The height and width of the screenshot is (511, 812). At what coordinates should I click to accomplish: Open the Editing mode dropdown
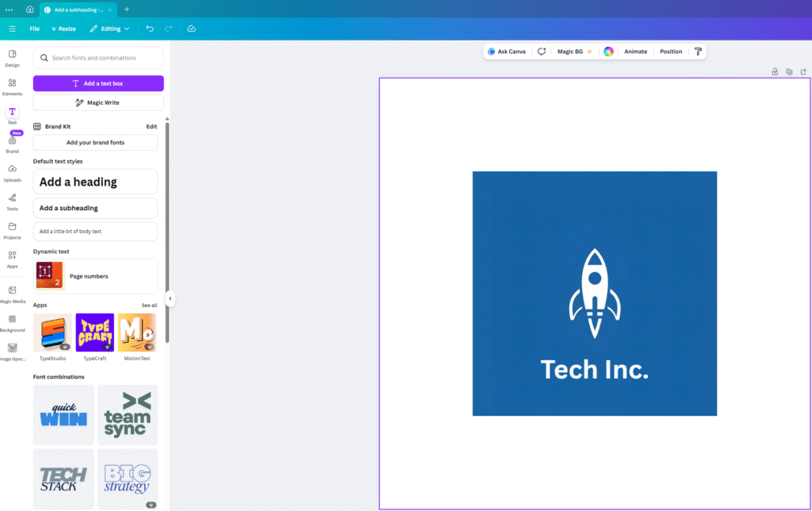tap(109, 29)
